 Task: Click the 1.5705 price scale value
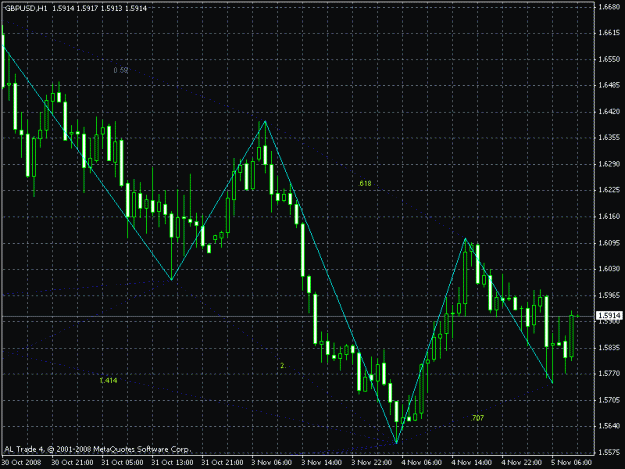pyautogui.click(x=610, y=400)
